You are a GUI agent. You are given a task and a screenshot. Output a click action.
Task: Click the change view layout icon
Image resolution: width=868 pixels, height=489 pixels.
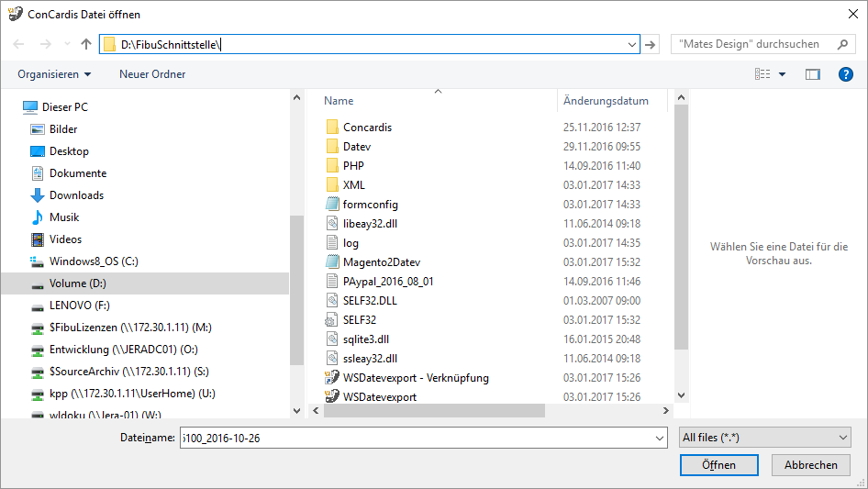tap(762, 74)
